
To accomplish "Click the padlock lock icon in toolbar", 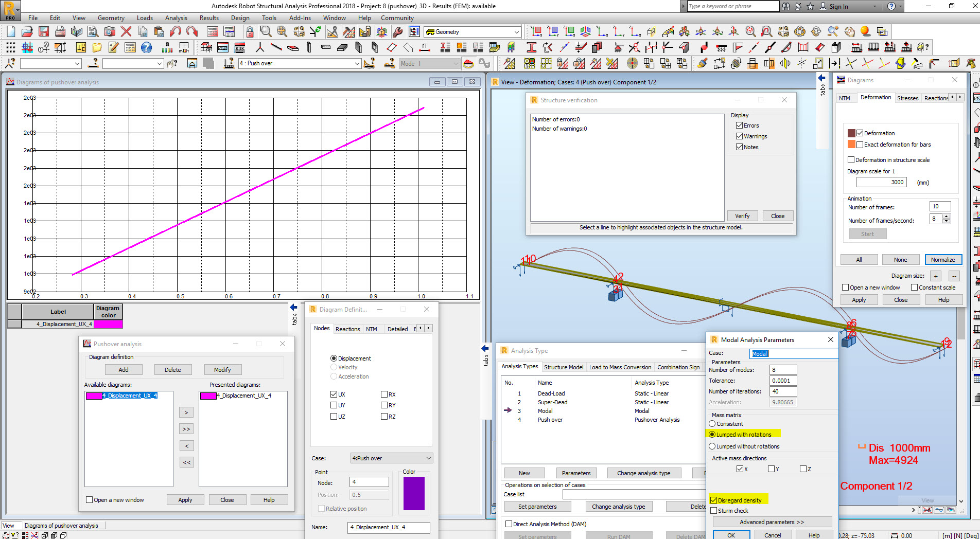I will (x=250, y=32).
